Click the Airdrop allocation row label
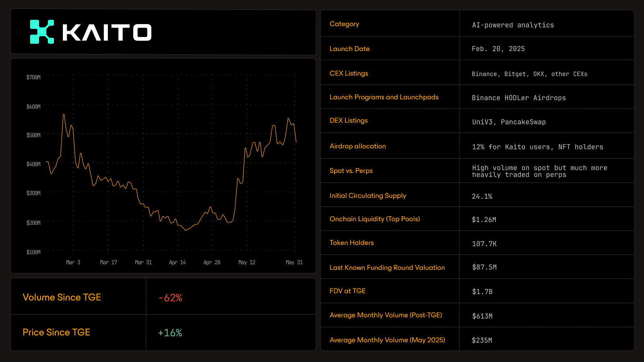 click(358, 146)
